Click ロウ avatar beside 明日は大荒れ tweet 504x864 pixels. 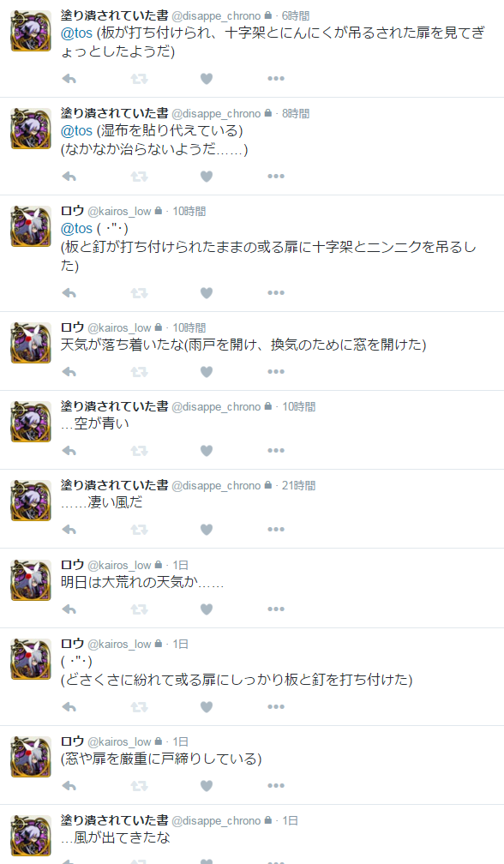tap(31, 580)
